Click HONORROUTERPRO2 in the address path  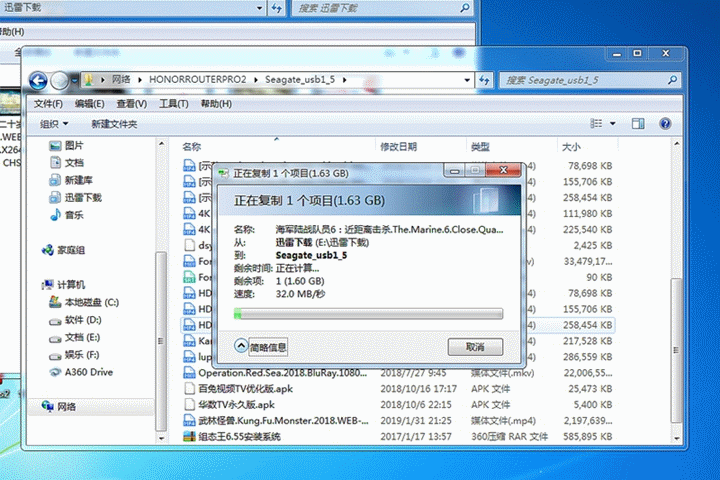coord(197,80)
